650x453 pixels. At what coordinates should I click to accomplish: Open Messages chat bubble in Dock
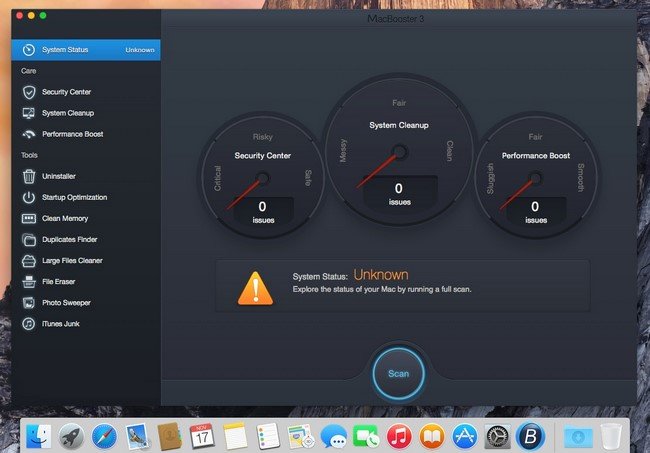point(334,436)
